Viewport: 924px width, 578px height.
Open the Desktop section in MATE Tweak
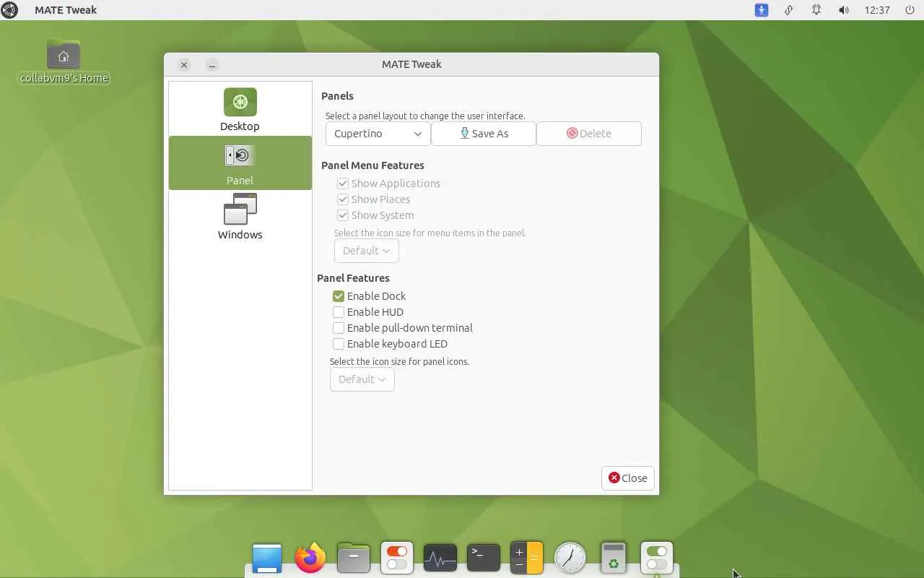click(x=240, y=109)
